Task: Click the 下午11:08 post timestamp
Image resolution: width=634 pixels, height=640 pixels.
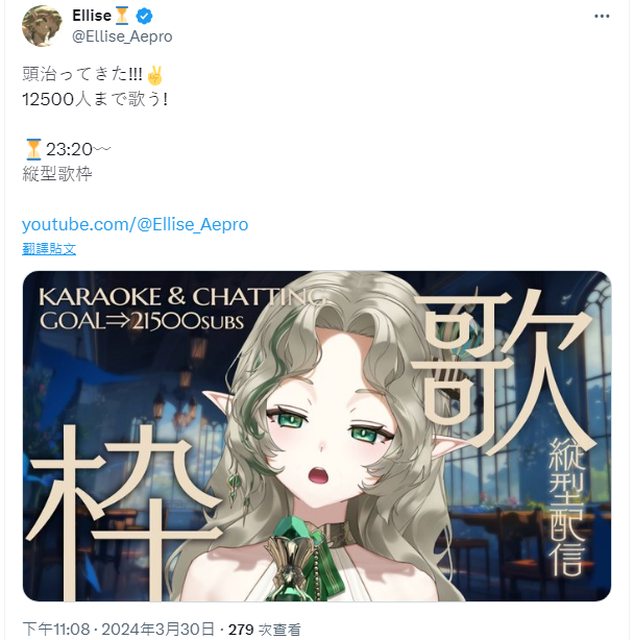Action: [56, 629]
